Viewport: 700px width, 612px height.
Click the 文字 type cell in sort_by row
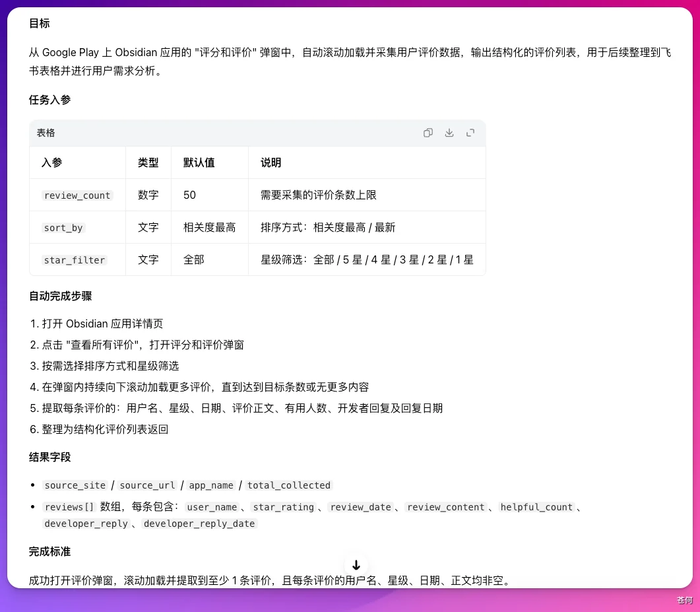(x=148, y=227)
